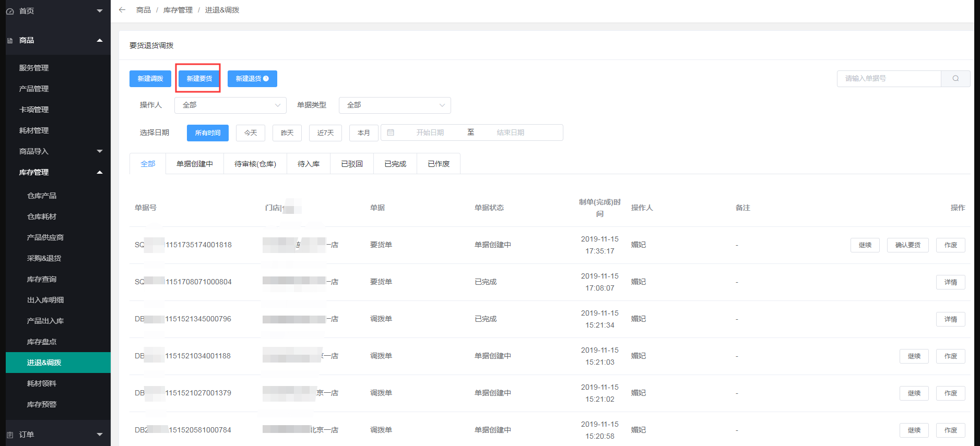Click 作废 for order ending 174001818
The height and width of the screenshot is (446, 980).
(951, 245)
